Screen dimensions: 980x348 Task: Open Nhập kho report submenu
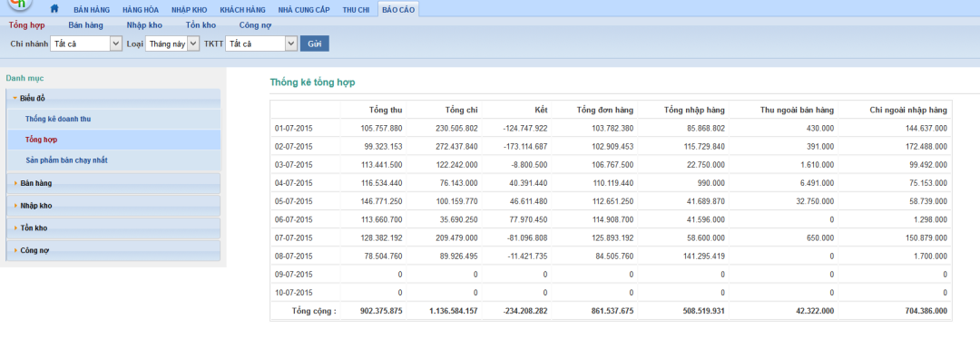[x=144, y=25]
